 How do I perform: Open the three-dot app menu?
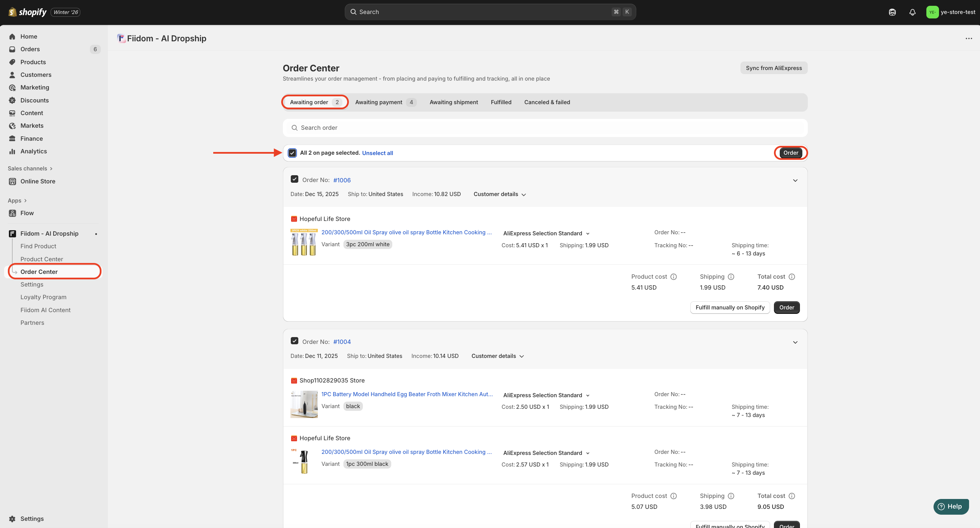click(x=969, y=38)
